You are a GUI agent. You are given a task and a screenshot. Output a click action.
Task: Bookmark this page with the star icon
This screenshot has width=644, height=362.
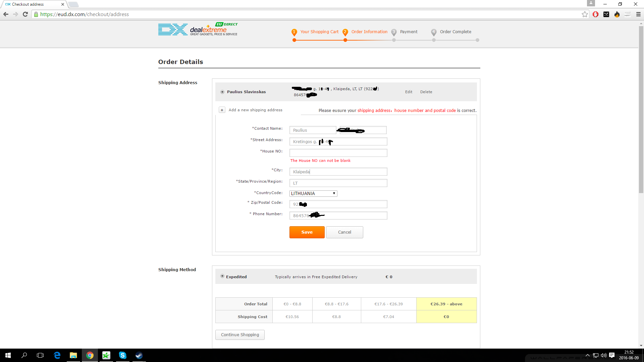tap(585, 14)
